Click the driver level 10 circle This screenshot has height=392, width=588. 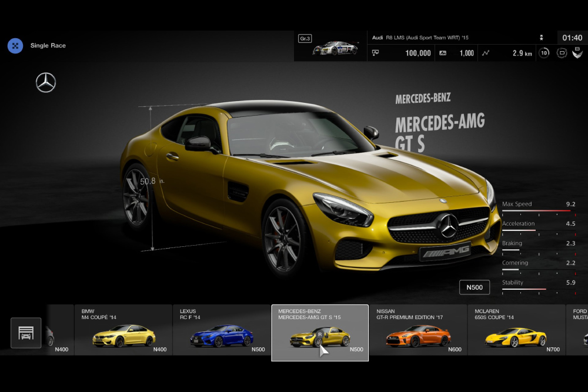(544, 53)
